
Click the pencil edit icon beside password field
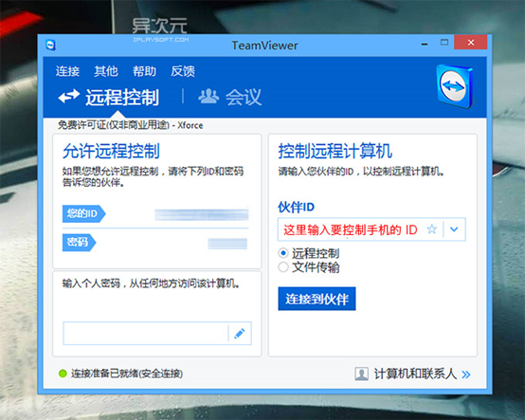[x=240, y=334]
